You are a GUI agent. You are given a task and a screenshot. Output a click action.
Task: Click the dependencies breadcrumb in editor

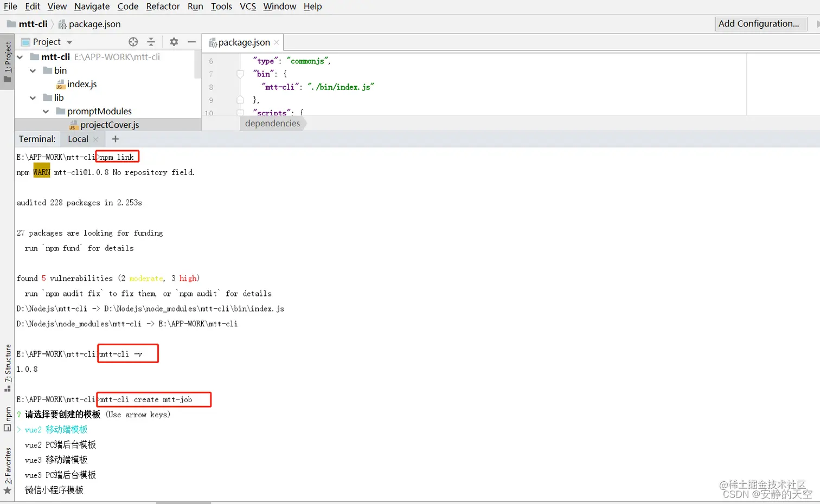[273, 124]
